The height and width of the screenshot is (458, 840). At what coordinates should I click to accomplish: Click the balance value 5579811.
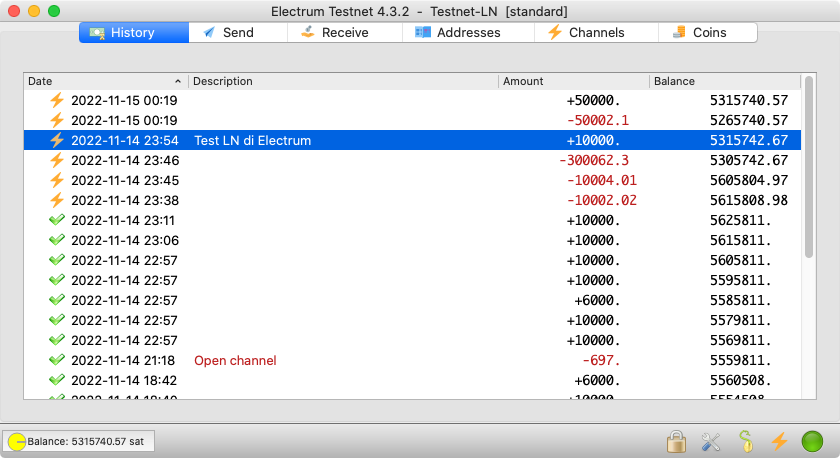tap(740, 320)
